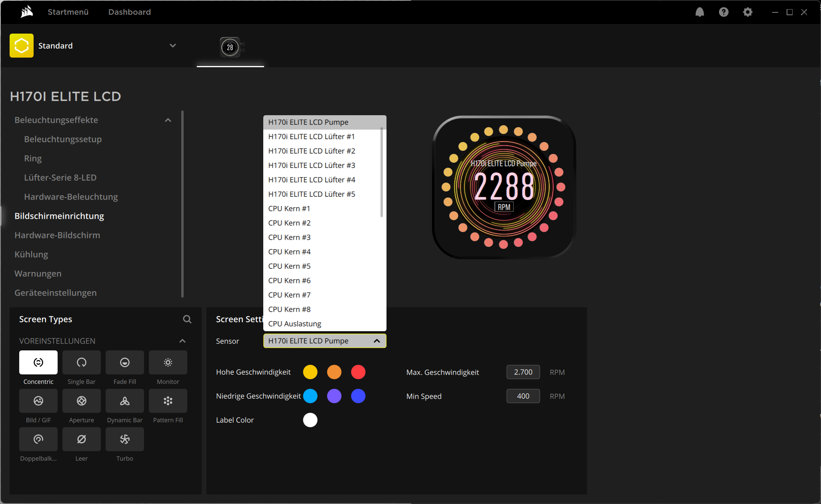Pick red high-speed color swatch

pos(358,372)
